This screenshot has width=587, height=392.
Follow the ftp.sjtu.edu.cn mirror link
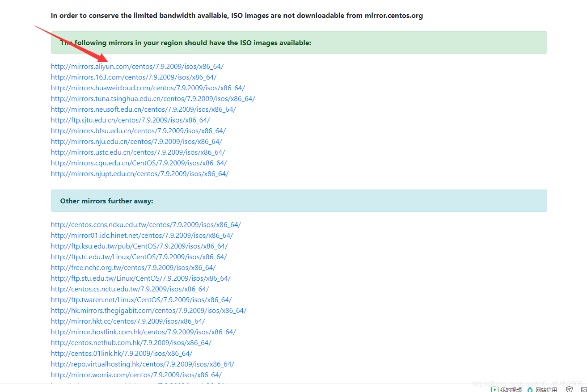(x=130, y=120)
